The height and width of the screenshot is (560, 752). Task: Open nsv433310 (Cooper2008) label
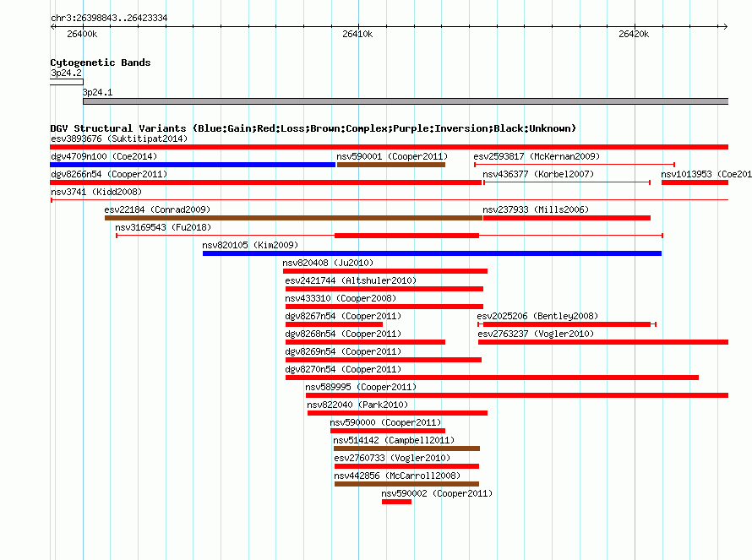(x=341, y=298)
